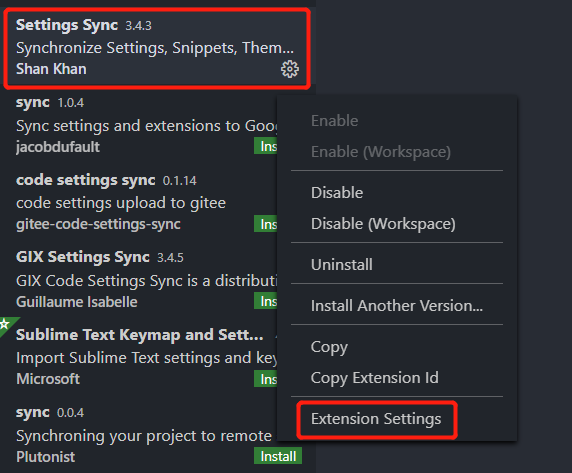Click the greyed-out Enable menu entry

(335, 121)
